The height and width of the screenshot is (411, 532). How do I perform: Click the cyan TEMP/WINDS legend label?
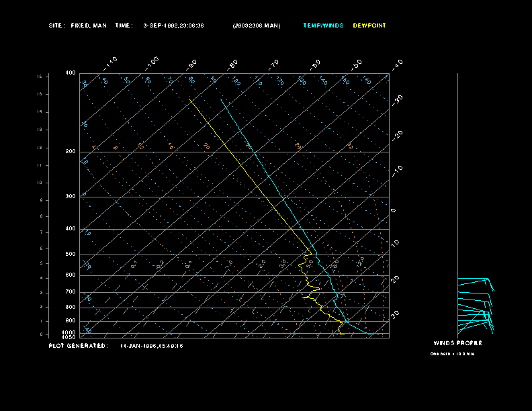(323, 26)
